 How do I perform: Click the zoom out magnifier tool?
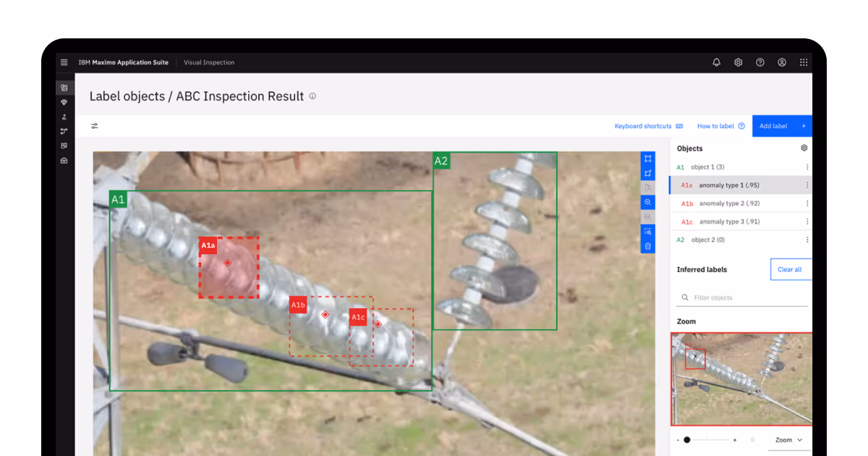[648, 216]
